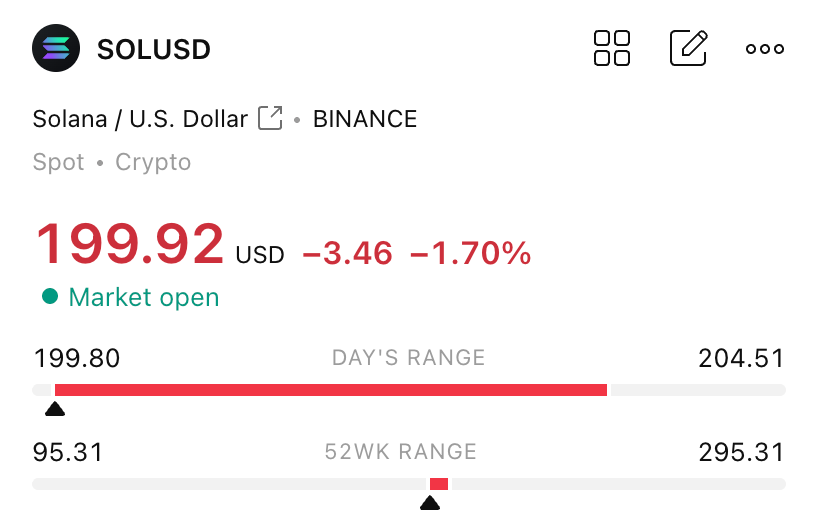The width and height of the screenshot is (816, 520).
Task: Click the −3.46 price change value
Action: [x=347, y=253]
